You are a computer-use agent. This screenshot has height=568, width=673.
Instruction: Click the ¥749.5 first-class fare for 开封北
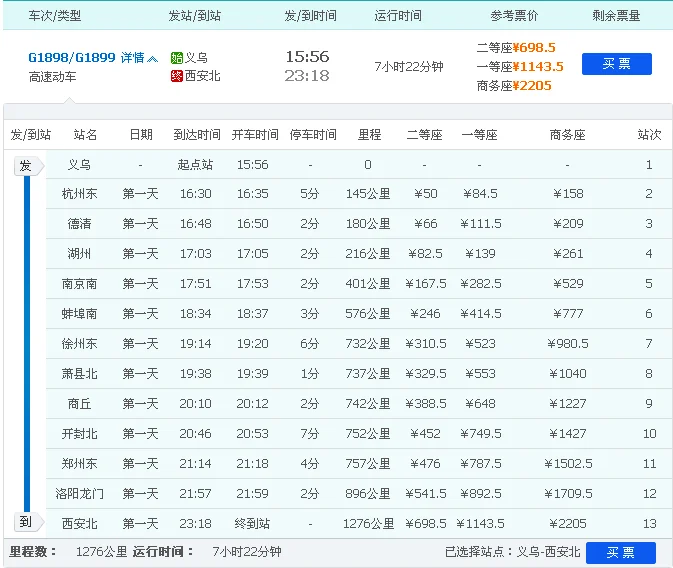(x=481, y=434)
